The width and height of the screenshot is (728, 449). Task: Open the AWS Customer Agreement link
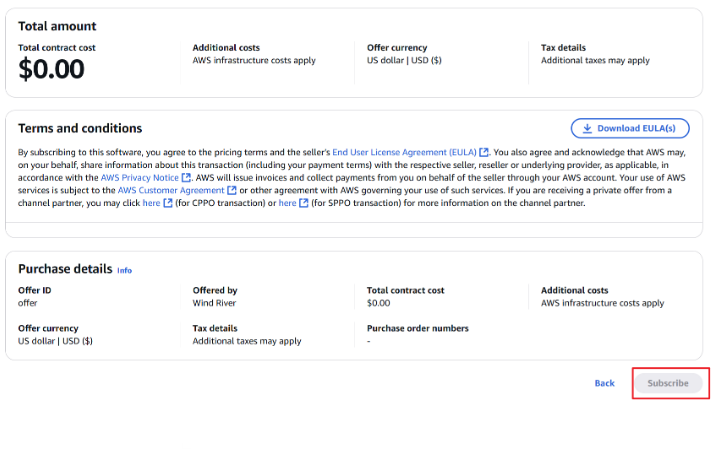[171, 190]
